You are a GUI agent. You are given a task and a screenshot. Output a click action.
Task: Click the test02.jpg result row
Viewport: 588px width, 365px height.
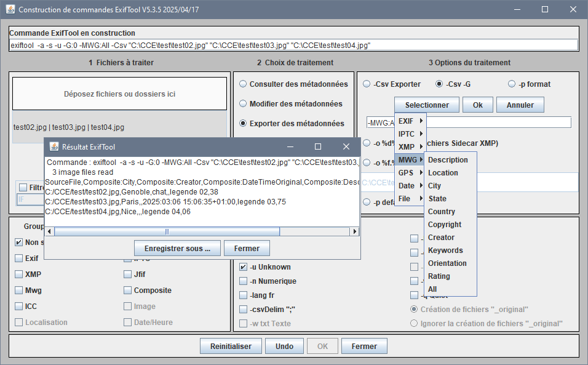pos(132,192)
